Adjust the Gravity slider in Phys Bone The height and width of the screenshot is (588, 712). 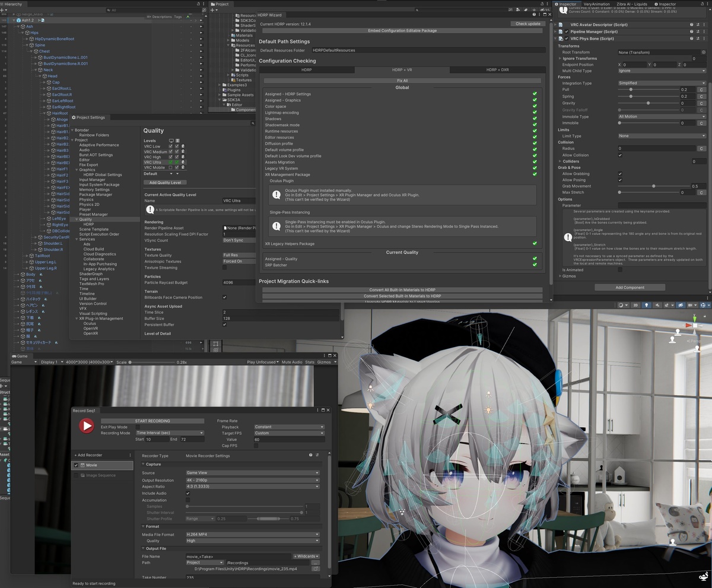pyautogui.click(x=647, y=103)
